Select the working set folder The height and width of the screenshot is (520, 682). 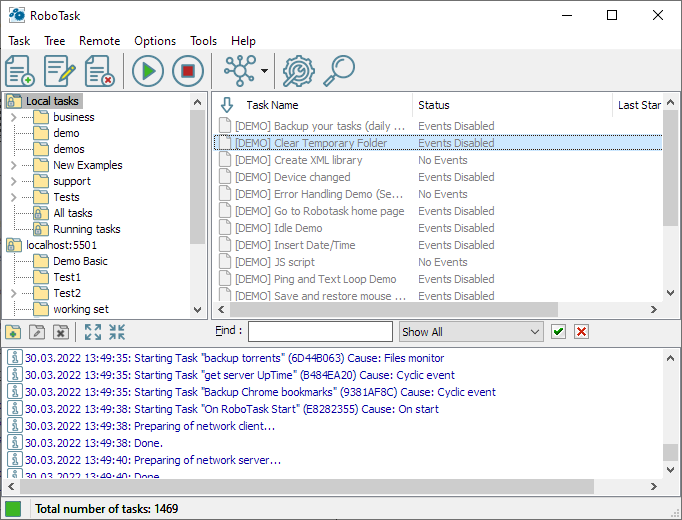pyautogui.click(x=81, y=309)
